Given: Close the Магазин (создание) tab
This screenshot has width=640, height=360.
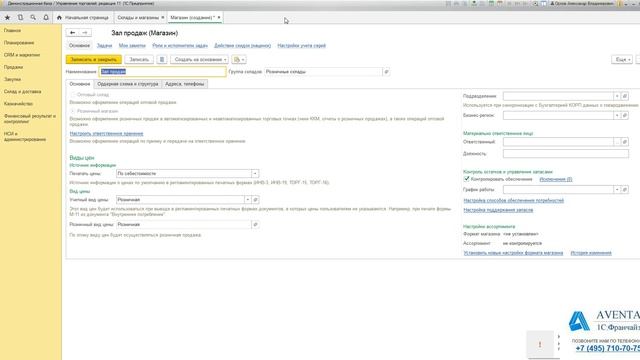Looking at the screenshot, I should pos(219,18).
